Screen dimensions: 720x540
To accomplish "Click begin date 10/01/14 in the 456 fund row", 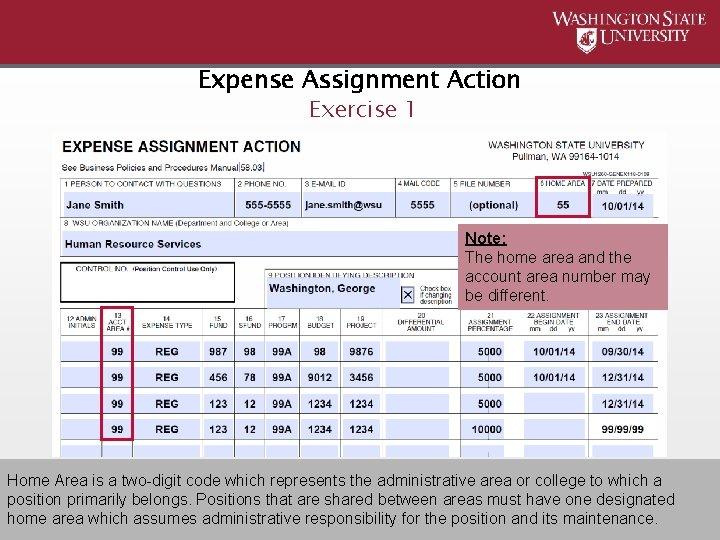I will (554, 377).
